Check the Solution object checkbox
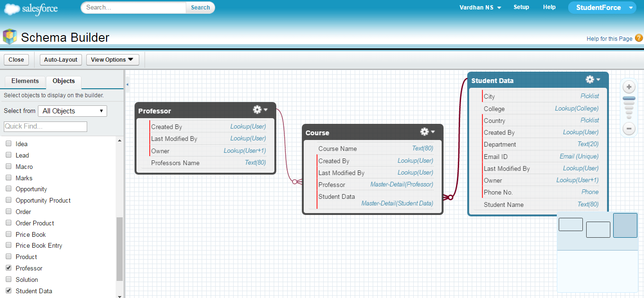The image size is (644, 298). pyautogui.click(x=8, y=279)
